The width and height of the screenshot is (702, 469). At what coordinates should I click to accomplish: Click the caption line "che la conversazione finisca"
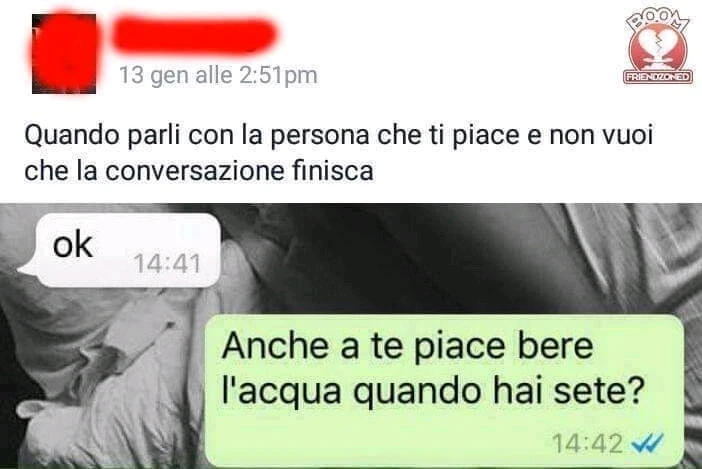pos(199,171)
